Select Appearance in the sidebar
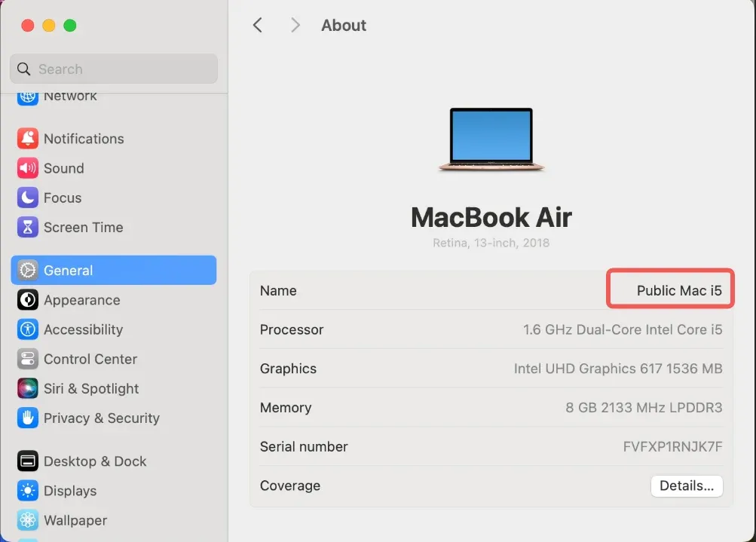This screenshot has width=756, height=542. click(114, 300)
